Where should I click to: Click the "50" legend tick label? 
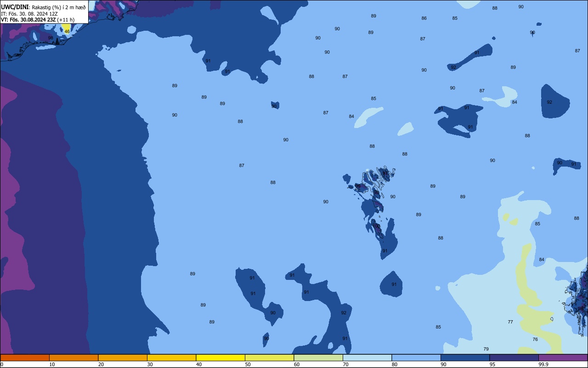point(248,364)
